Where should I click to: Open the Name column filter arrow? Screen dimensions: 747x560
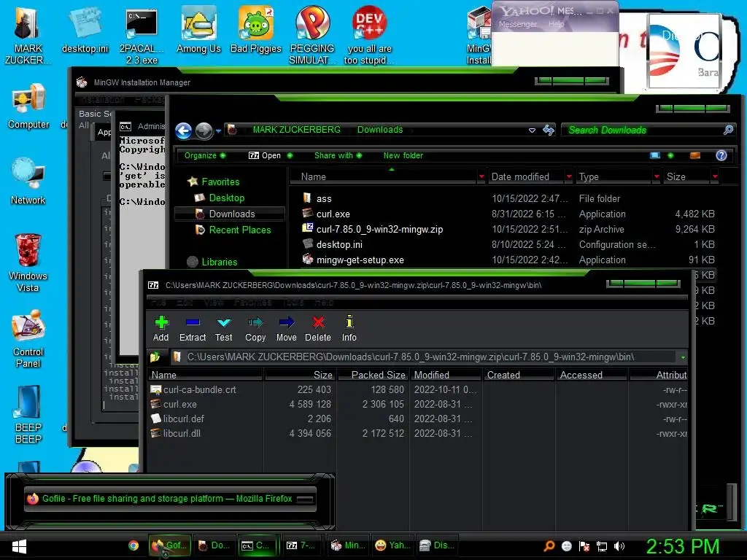481,176
